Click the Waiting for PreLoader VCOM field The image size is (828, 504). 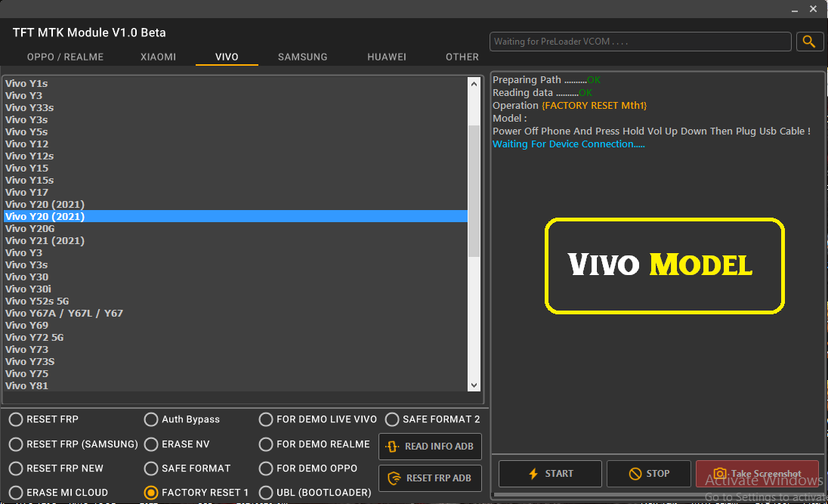640,42
